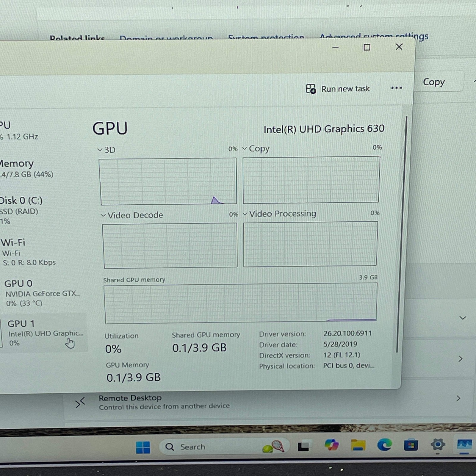This screenshot has width=476, height=476.
Task: Open File Explorer from the taskbar
Action: [x=358, y=445]
